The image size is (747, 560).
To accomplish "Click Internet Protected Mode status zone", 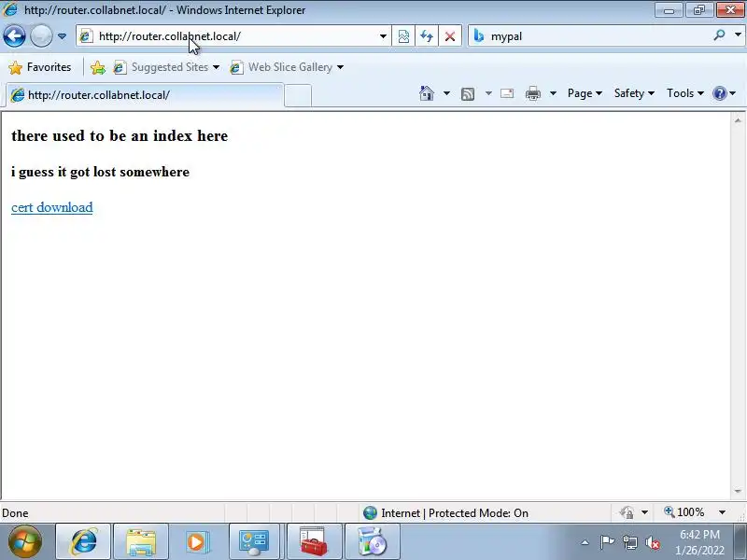I will (x=445, y=512).
